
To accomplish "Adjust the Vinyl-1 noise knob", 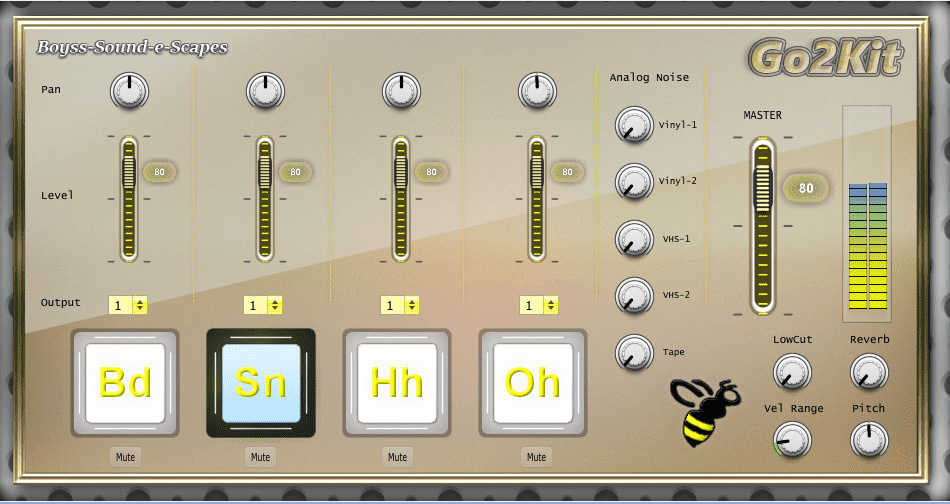I will tap(634, 125).
